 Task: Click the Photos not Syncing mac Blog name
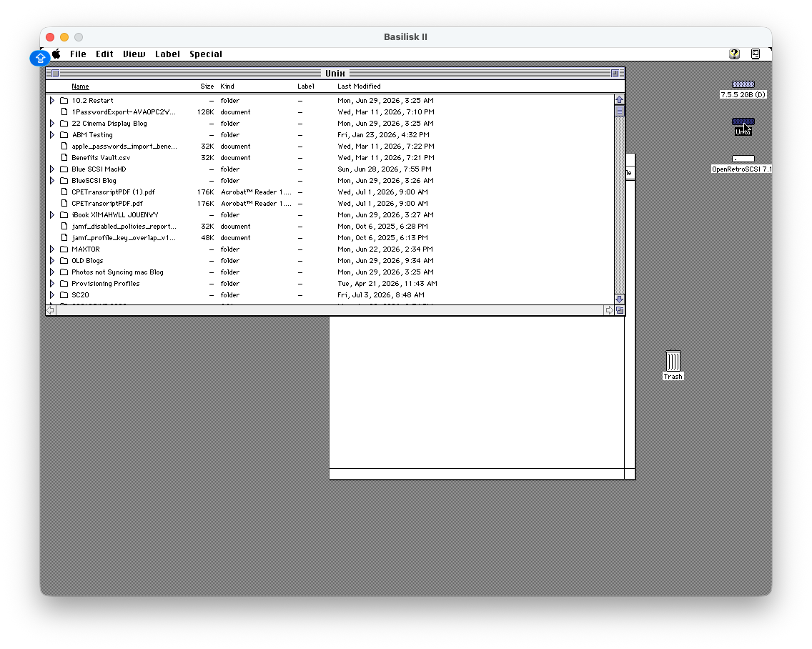pyautogui.click(x=117, y=272)
